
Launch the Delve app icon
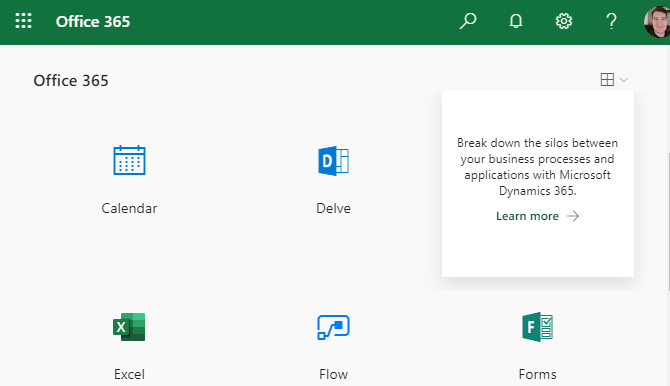pos(333,161)
